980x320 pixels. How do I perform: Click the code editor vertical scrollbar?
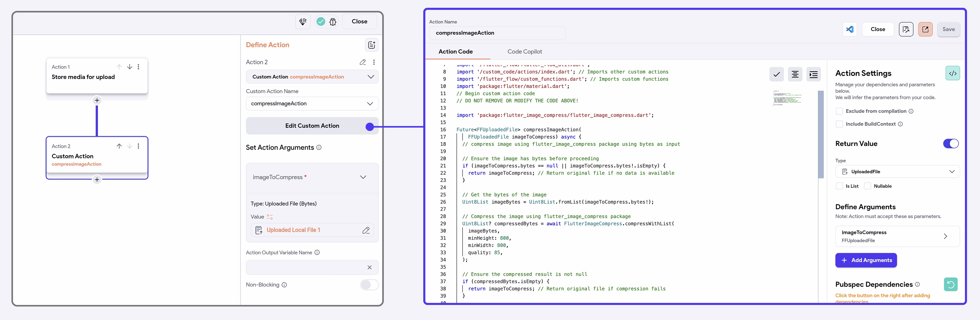(x=821, y=135)
